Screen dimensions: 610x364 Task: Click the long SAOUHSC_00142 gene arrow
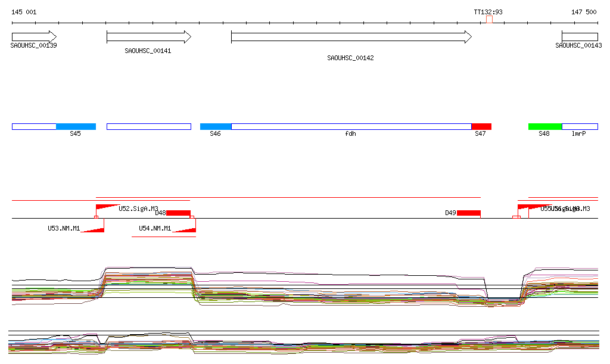[x=351, y=37]
